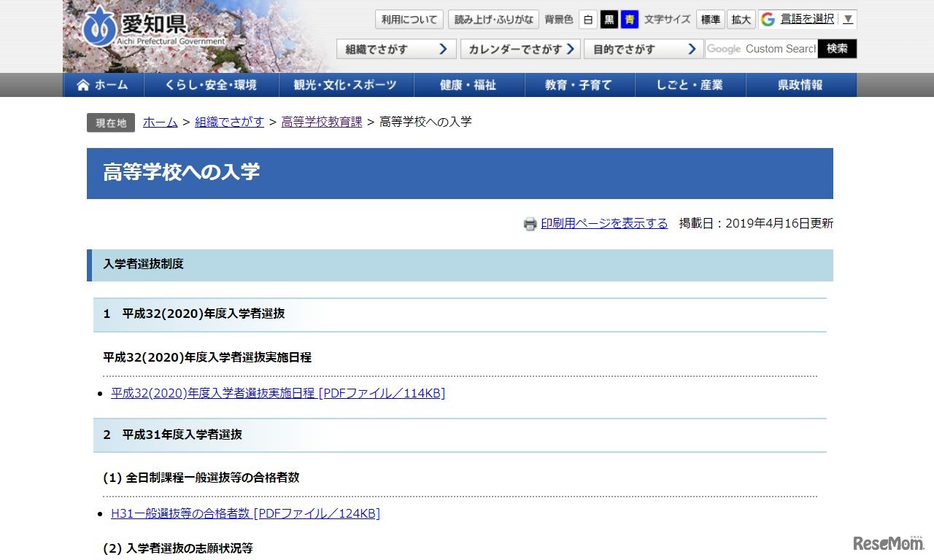This screenshot has height=560, width=934.
Task: Open the 読み上げ・ふりがな option
Action: coord(494,19)
